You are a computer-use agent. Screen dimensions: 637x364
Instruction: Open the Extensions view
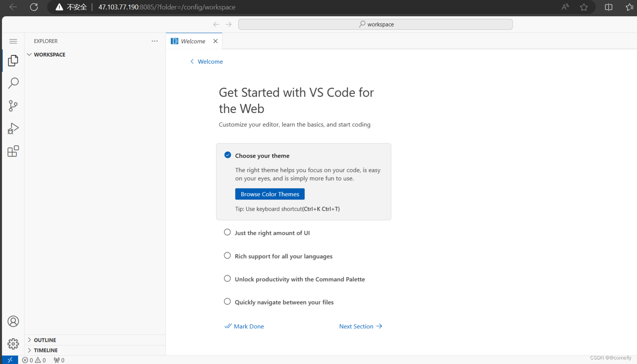[13, 151]
